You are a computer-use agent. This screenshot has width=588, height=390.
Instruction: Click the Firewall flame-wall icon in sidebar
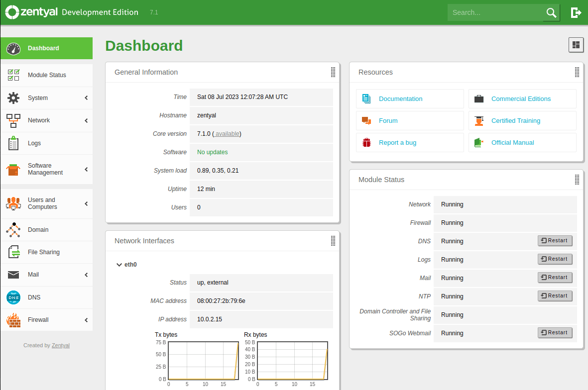(13, 320)
